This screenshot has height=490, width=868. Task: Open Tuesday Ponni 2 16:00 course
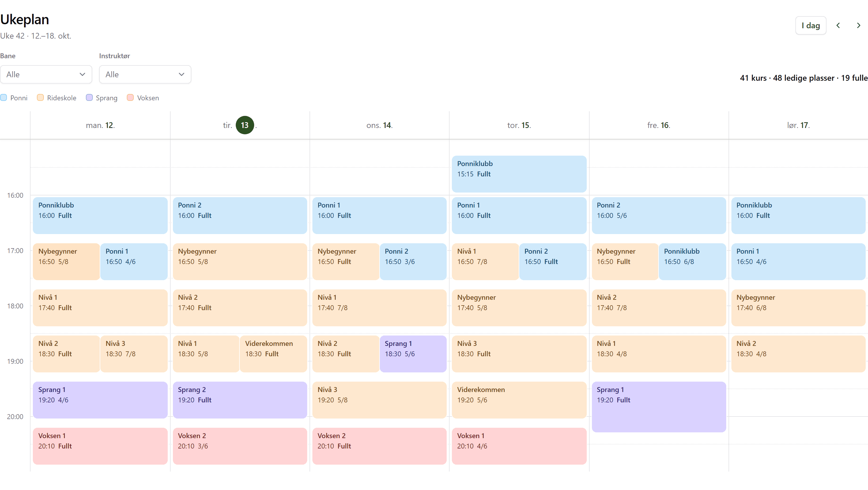point(240,216)
